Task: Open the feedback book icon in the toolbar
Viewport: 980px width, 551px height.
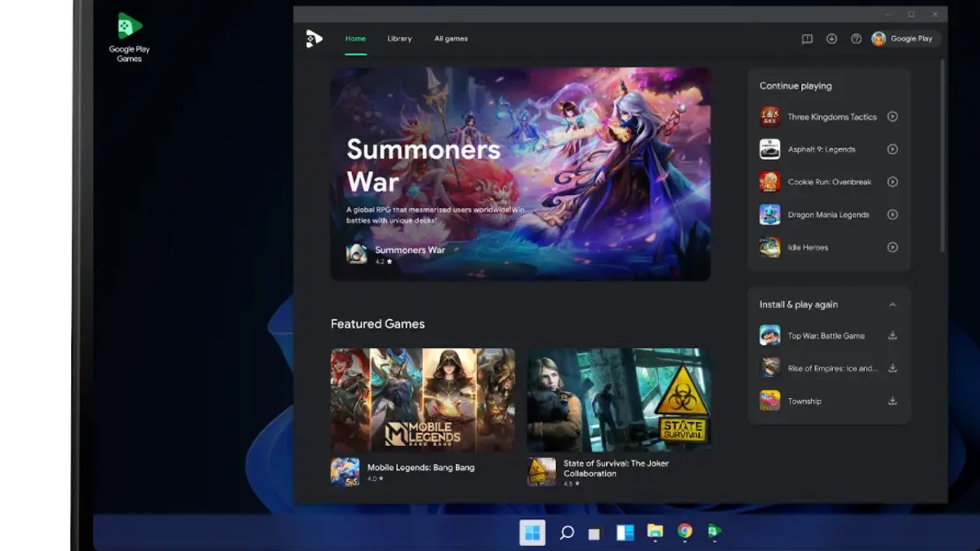Action: pyautogui.click(x=808, y=38)
